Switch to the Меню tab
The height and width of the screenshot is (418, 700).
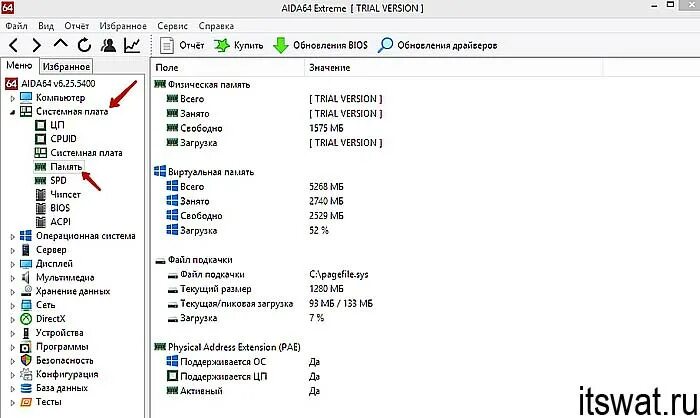(19, 66)
